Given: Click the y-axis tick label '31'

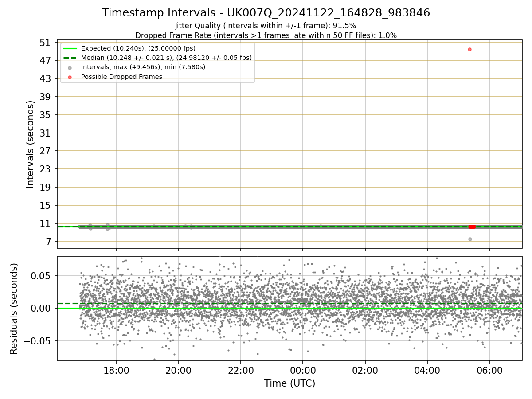Looking at the screenshot, I should tap(45, 133).
